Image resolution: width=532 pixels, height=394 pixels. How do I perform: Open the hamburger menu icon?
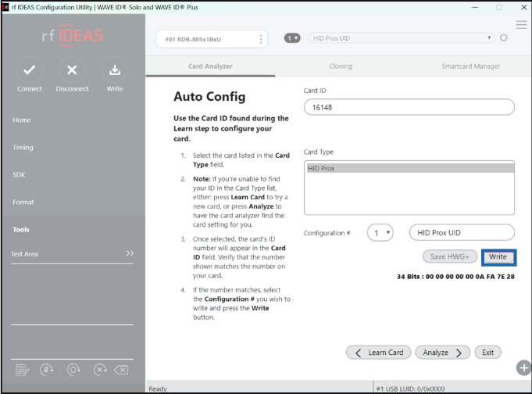[521, 25]
